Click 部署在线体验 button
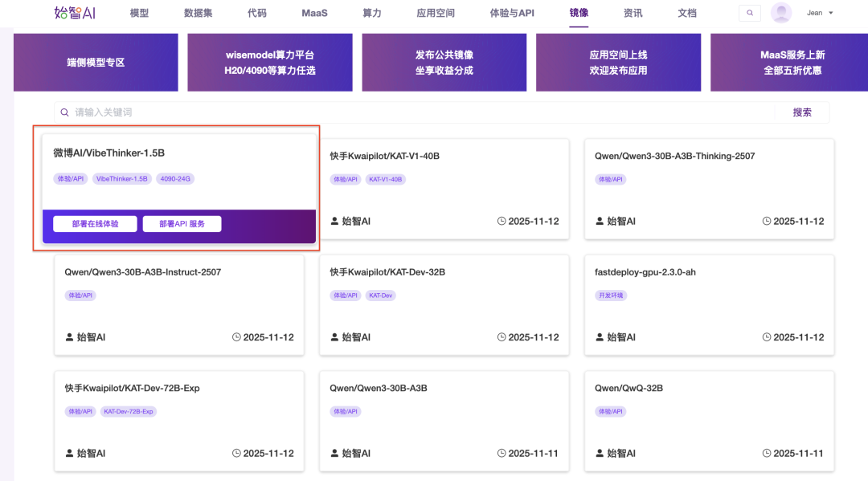Viewport: 868px width, 481px height. [x=95, y=224]
